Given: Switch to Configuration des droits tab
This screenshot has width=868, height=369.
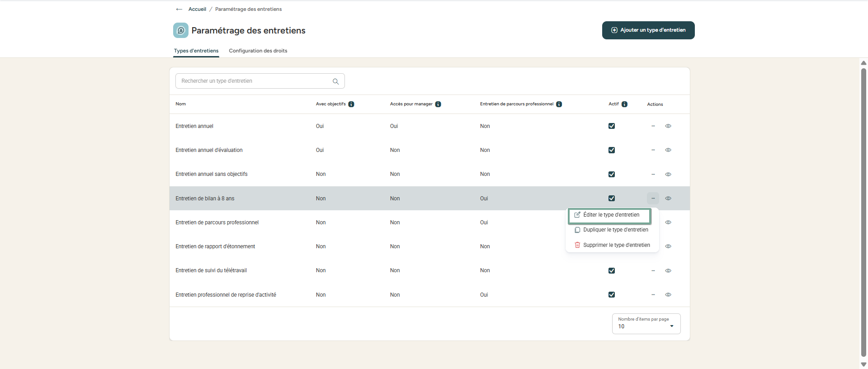Looking at the screenshot, I should click(258, 51).
